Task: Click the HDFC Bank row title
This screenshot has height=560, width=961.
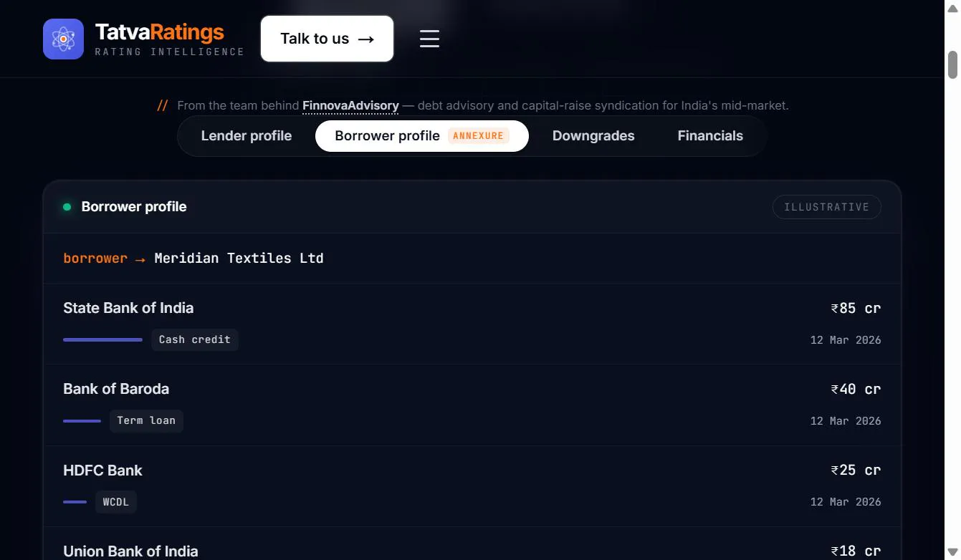Action: tap(102, 470)
